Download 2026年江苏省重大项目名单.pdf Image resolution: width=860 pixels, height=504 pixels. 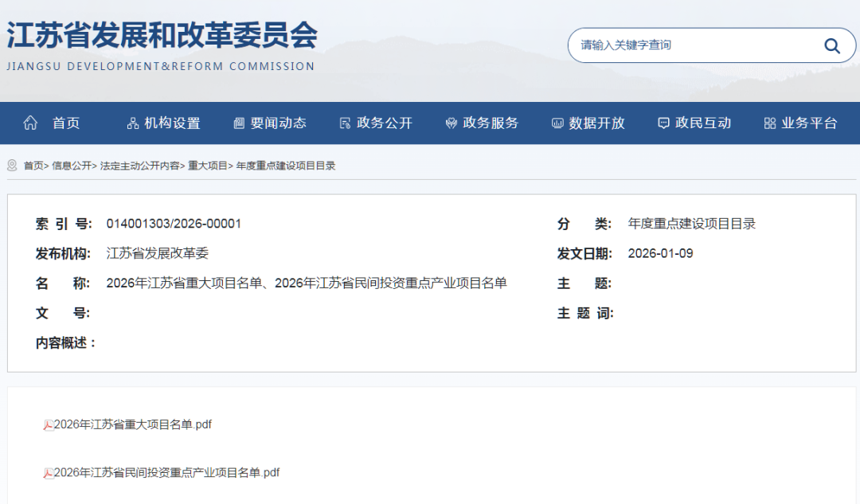pyautogui.click(x=132, y=425)
